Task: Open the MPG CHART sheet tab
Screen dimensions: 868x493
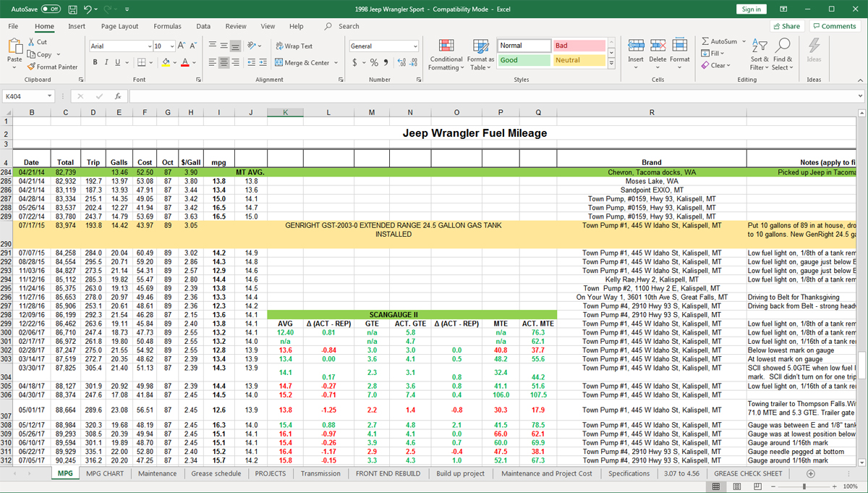Action: 104,473
